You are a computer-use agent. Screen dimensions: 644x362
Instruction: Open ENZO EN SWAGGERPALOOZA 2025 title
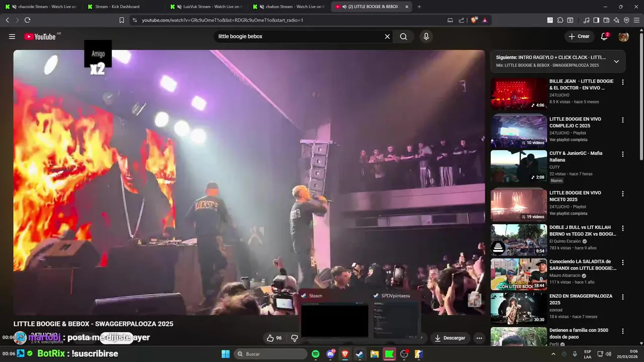click(581, 299)
